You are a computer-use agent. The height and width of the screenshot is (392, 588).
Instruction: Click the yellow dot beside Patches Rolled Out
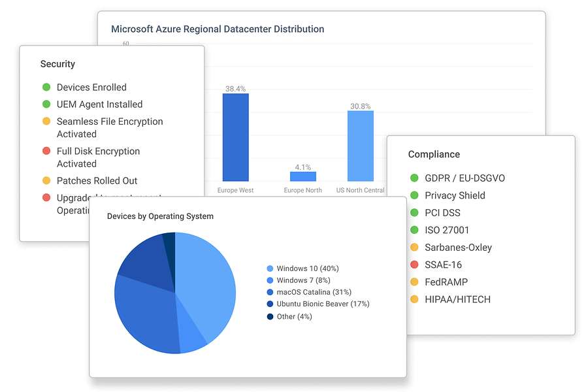point(46,180)
